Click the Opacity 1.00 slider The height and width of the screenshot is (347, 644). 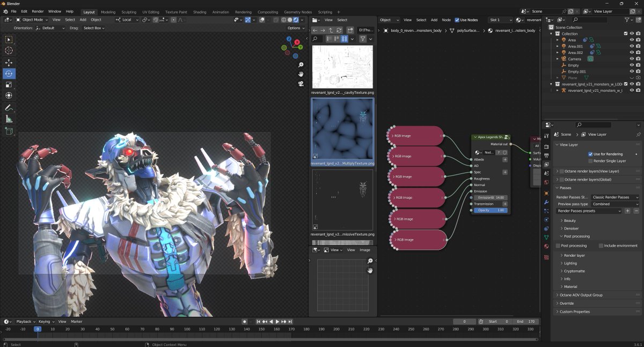(x=490, y=210)
